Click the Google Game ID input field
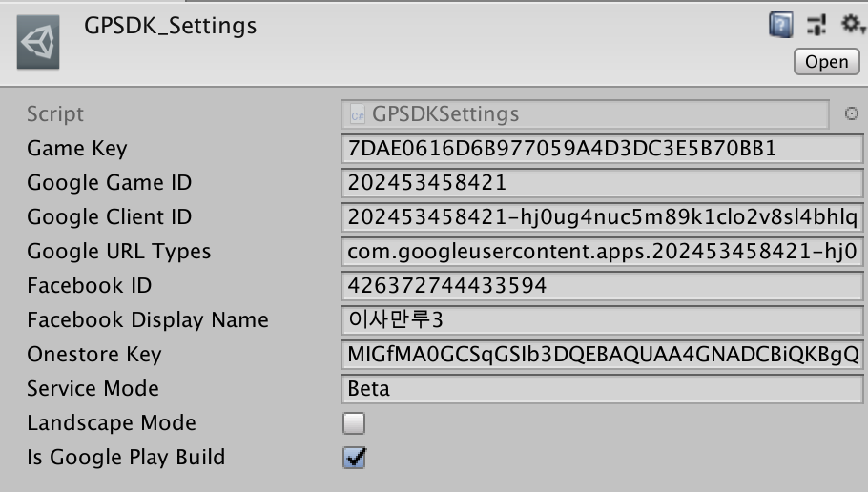 click(602, 183)
